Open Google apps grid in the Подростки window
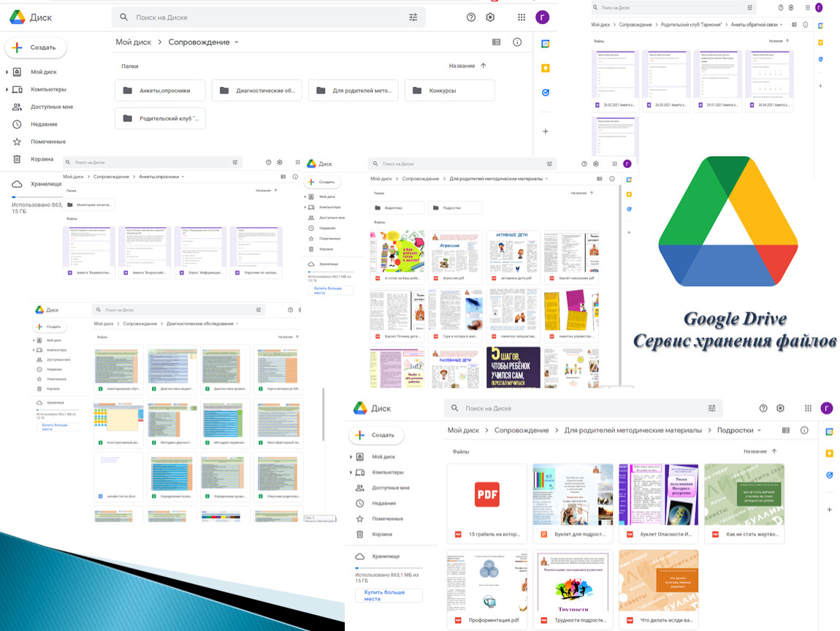This screenshot has width=840, height=631. click(x=808, y=408)
